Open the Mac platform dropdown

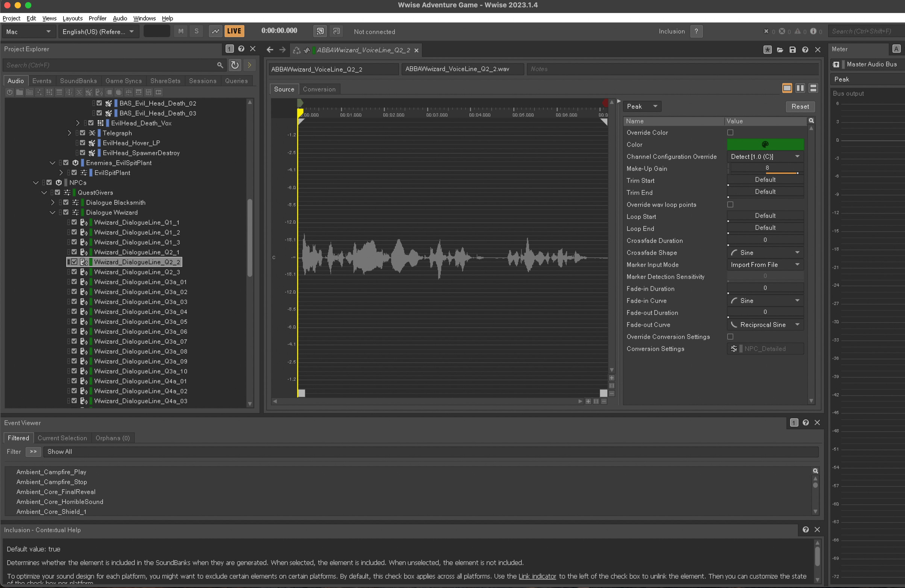click(29, 32)
